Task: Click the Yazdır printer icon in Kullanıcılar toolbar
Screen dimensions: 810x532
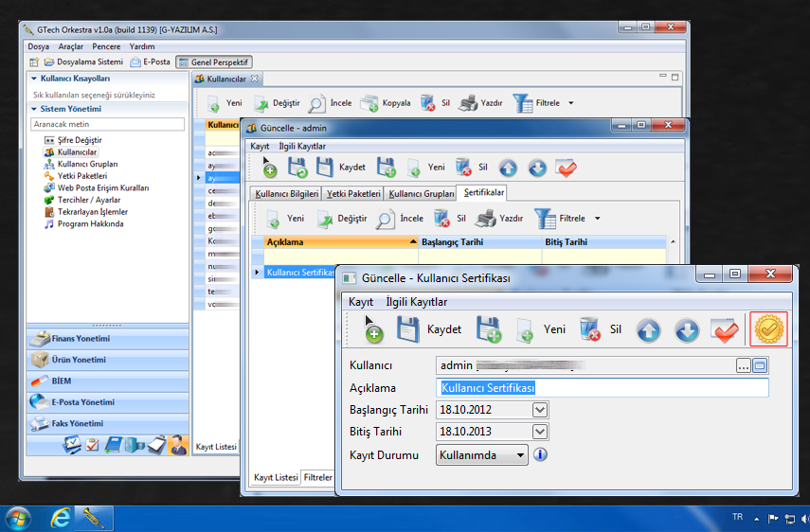Action: click(467, 103)
